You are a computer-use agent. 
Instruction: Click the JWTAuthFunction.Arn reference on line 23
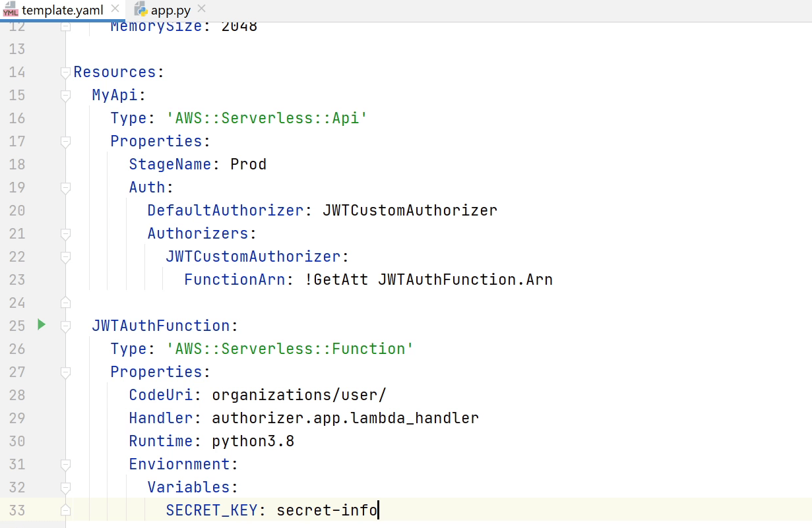point(465,279)
